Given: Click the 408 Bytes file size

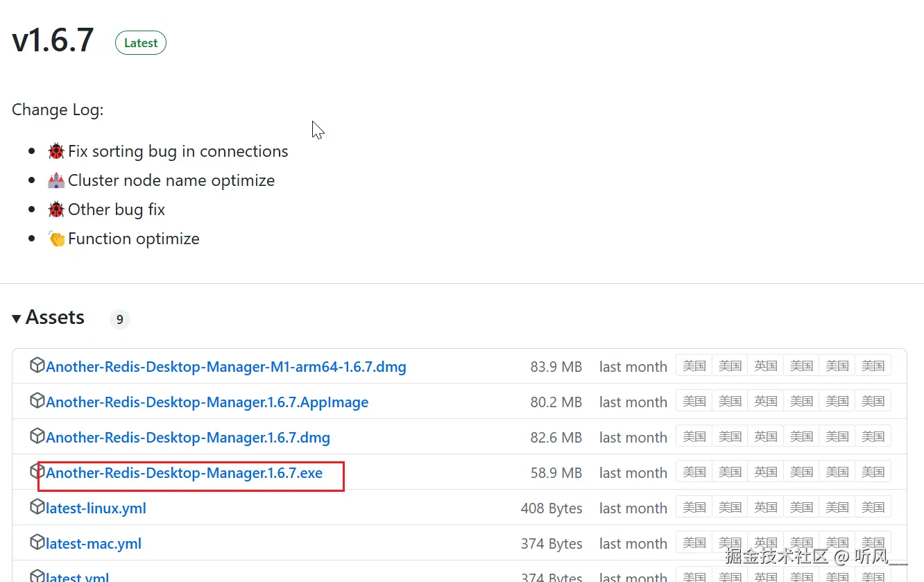Looking at the screenshot, I should click(551, 508).
